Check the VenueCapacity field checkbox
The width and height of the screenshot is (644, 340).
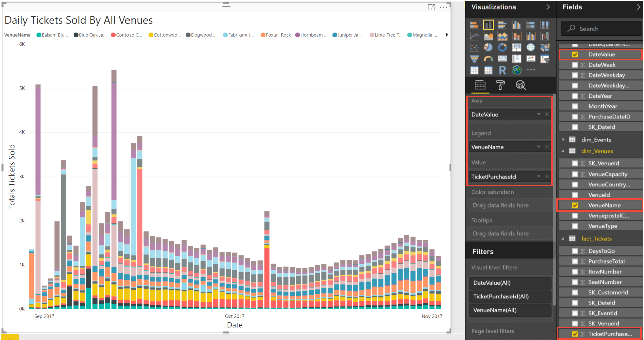pyautogui.click(x=575, y=174)
